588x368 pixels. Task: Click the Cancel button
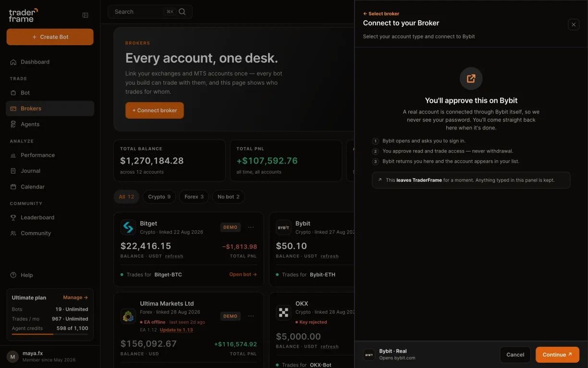[x=515, y=355]
